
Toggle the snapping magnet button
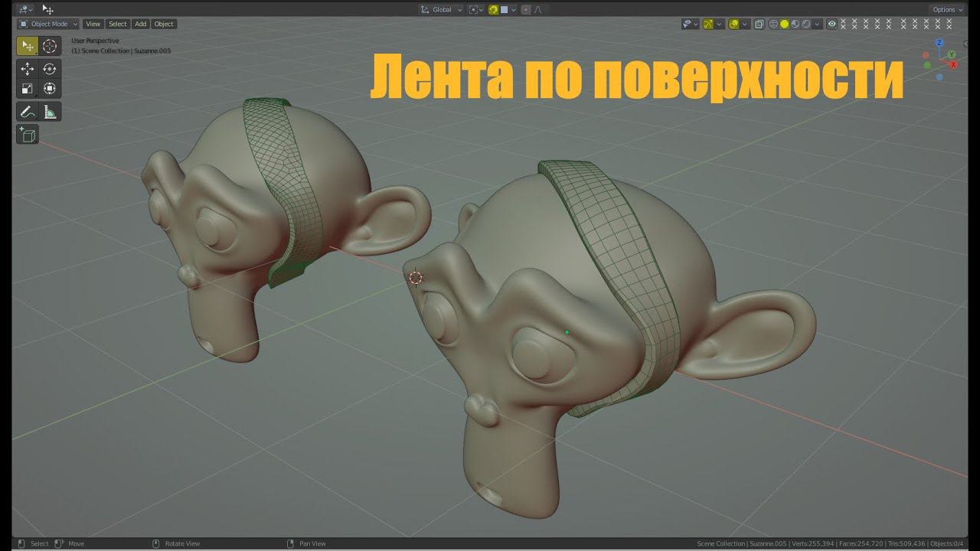493,9
